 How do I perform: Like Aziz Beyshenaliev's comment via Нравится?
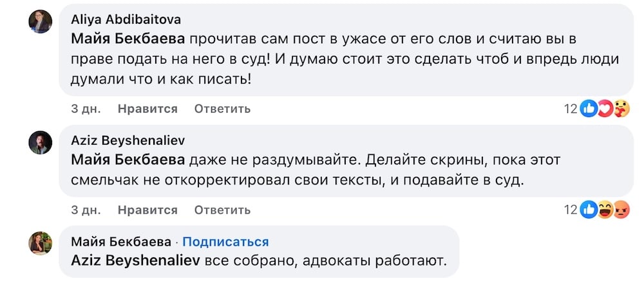pyautogui.click(x=147, y=210)
